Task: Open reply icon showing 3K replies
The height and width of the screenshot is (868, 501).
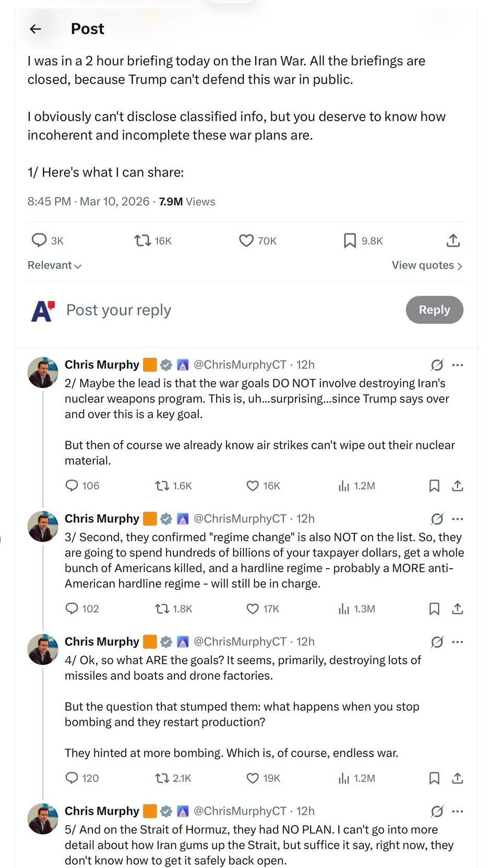Action: (x=39, y=240)
